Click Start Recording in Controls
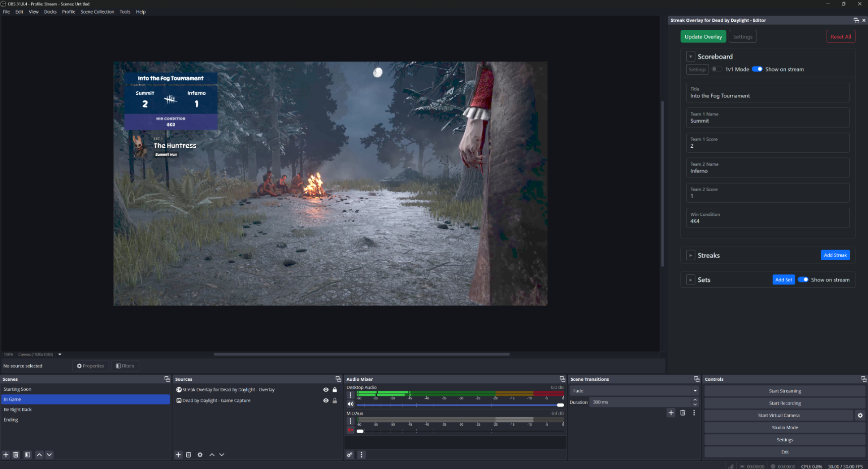 (x=784, y=403)
